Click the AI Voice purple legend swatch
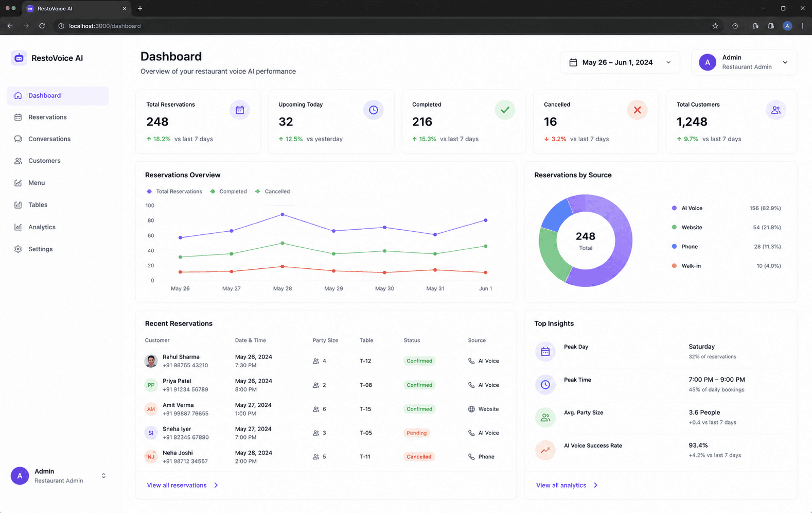Image resolution: width=812 pixels, height=513 pixels. (x=674, y=208)
